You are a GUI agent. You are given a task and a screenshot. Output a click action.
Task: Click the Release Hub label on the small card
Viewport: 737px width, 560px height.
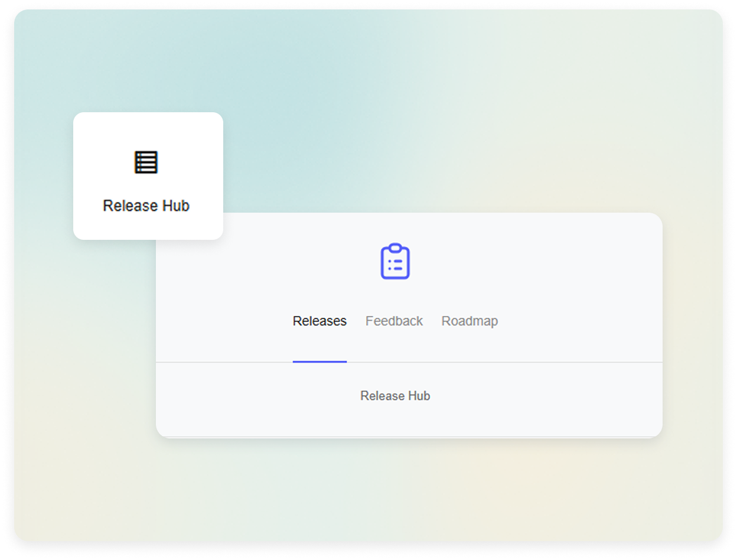pos(146,206)
